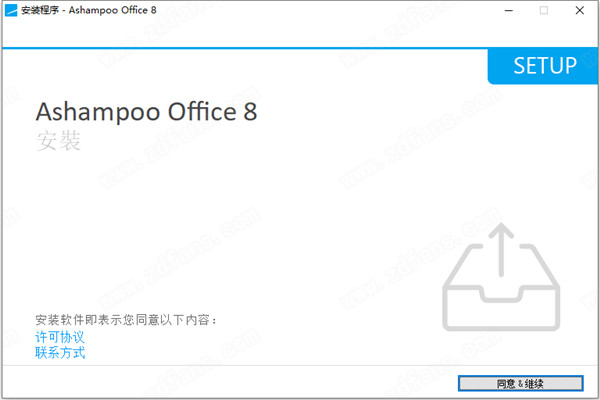The height and width of the screenshot is (400, 600).
Task: Click the blank white area below the subtitle
Action: [x=200, y=230]
